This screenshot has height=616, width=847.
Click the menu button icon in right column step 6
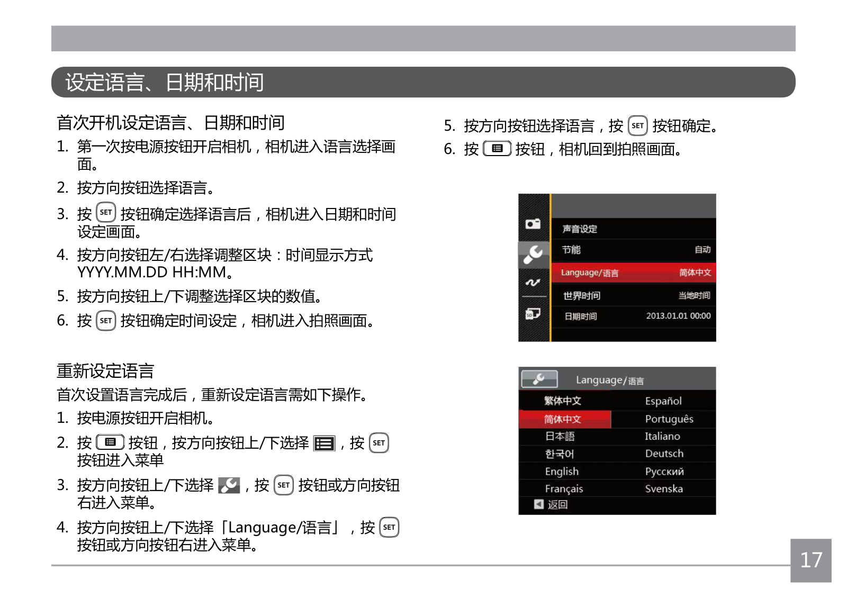[x=497, y=149]
